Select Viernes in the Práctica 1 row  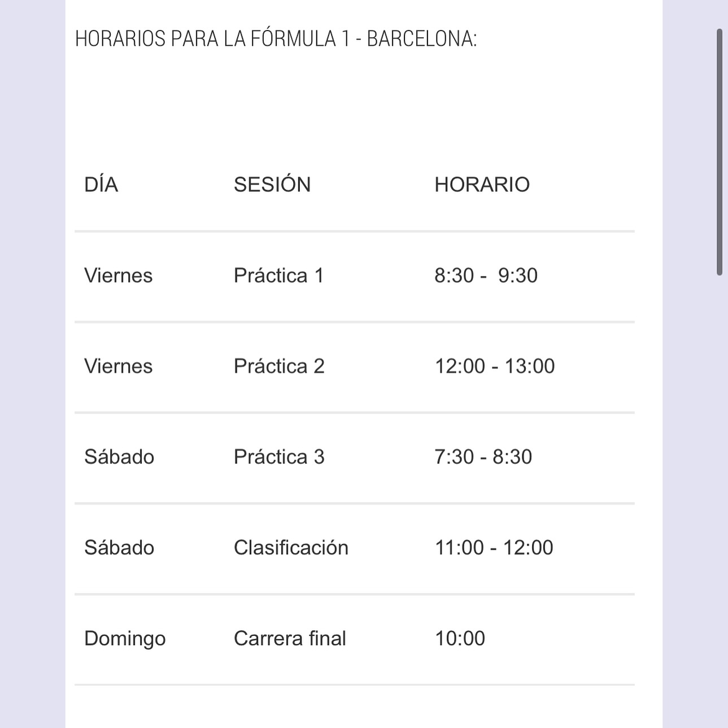coord(119,276)
